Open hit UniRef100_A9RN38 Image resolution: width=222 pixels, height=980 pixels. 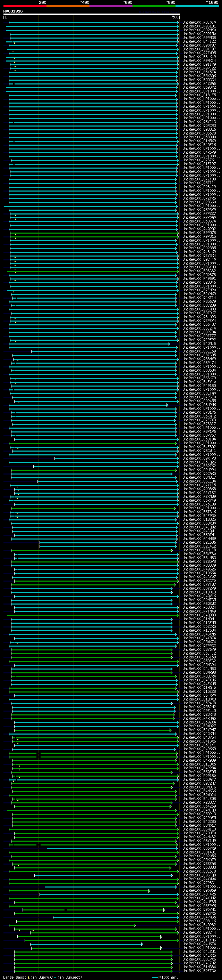[x=199, y=38]
